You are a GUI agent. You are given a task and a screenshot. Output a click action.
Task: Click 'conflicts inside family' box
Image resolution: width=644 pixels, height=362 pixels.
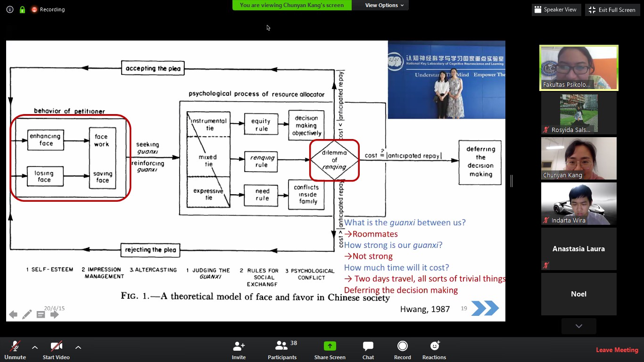pyautogui.click(x=306, y=194)
